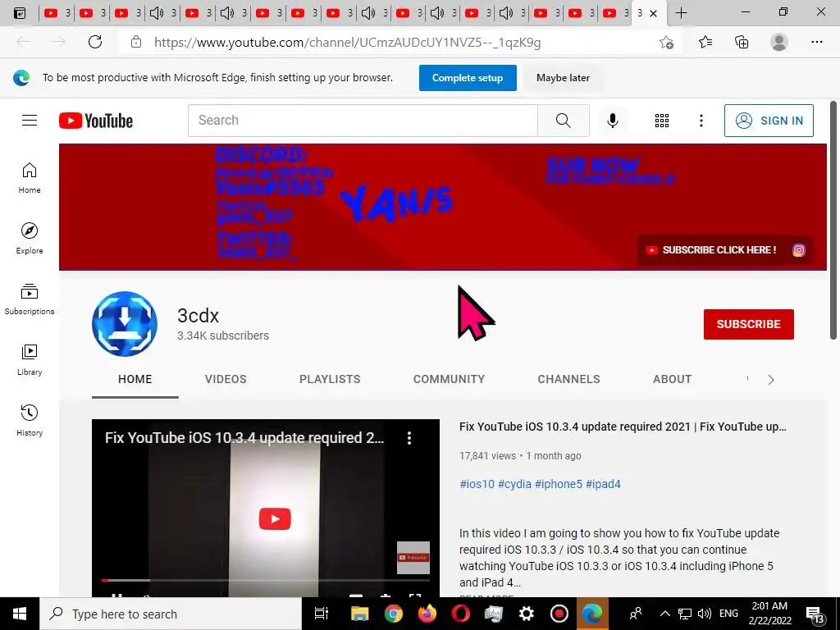
Task: Switch to the ABOUT channel tab
Action: coord(673,379)
